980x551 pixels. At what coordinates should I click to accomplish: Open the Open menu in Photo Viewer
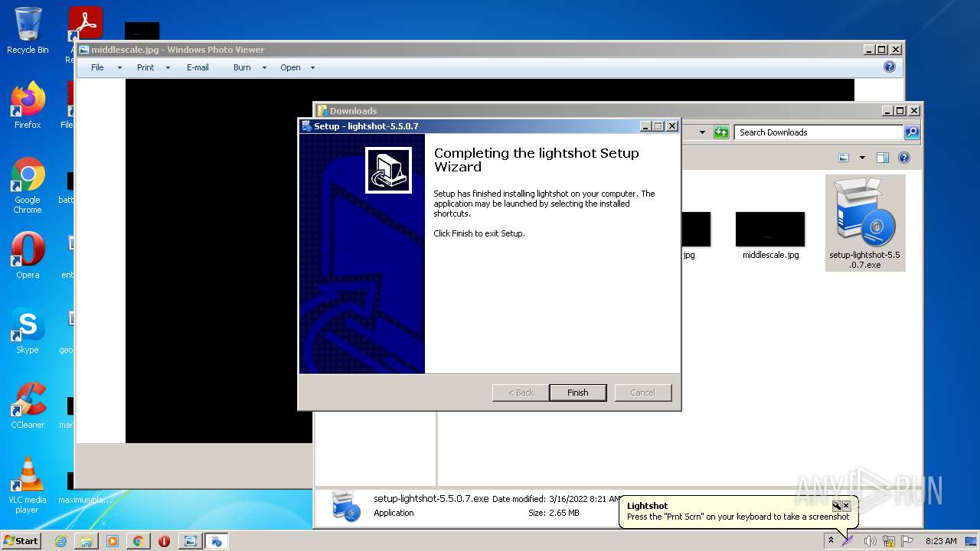click(x=290, y=67)
